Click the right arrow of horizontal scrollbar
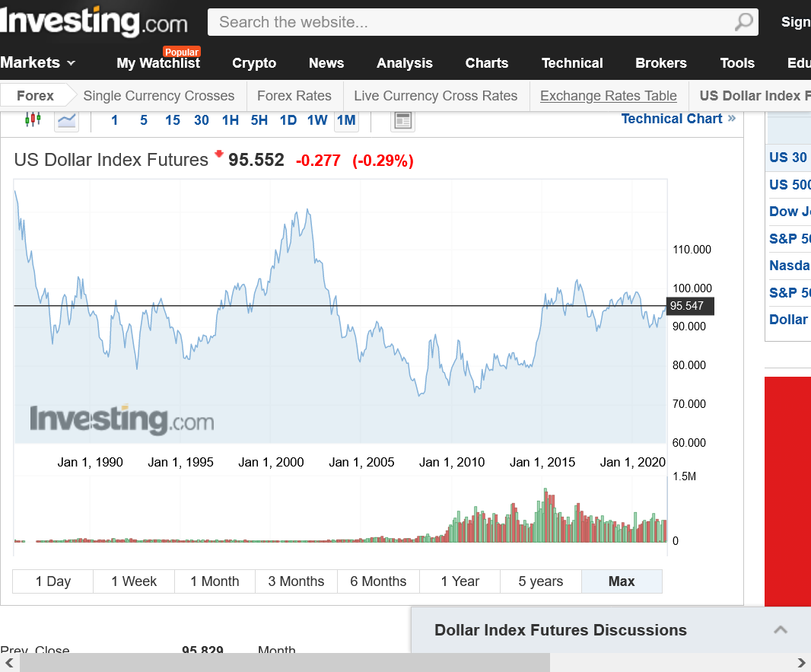Image resolution: width=811 pixels, height=672 pixels. (801, 663)
